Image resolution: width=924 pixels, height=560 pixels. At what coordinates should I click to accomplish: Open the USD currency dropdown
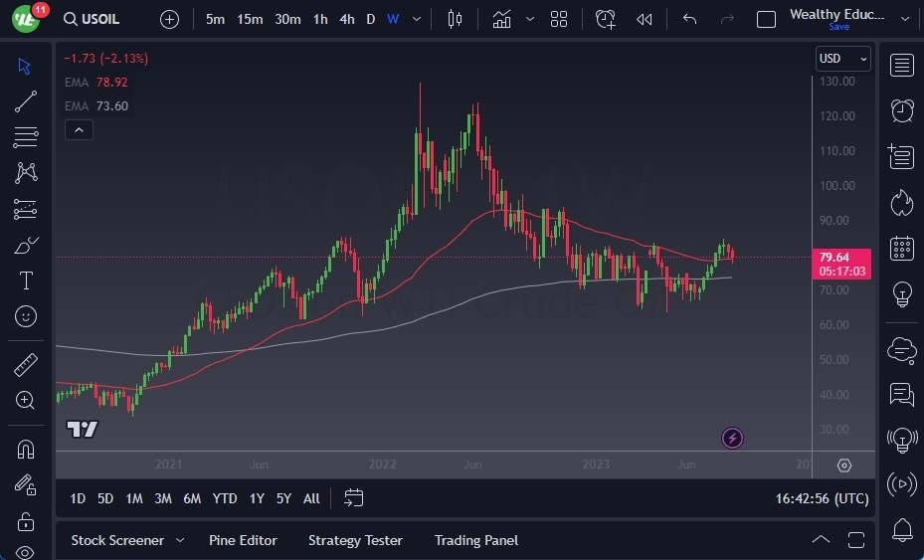[x=842, y=59]
